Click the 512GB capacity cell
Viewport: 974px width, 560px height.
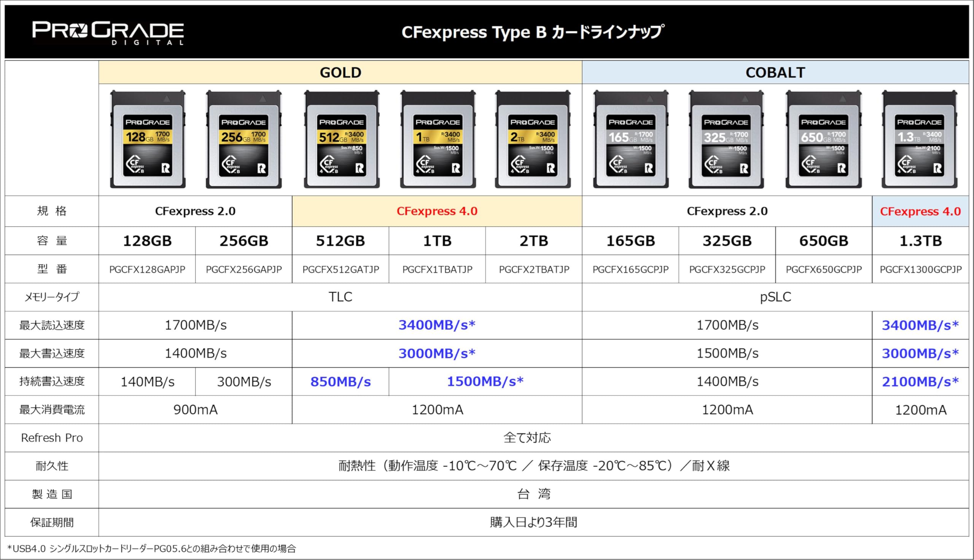340,241
